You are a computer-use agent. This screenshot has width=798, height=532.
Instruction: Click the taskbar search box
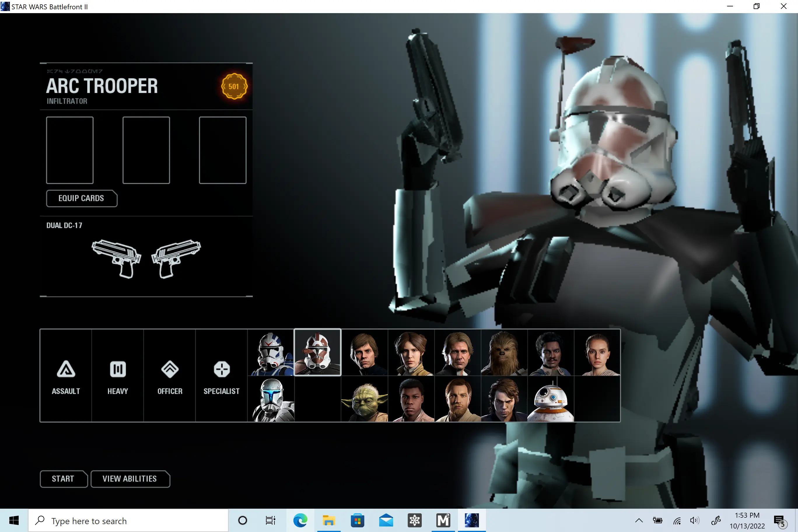(x=129, y=520)
